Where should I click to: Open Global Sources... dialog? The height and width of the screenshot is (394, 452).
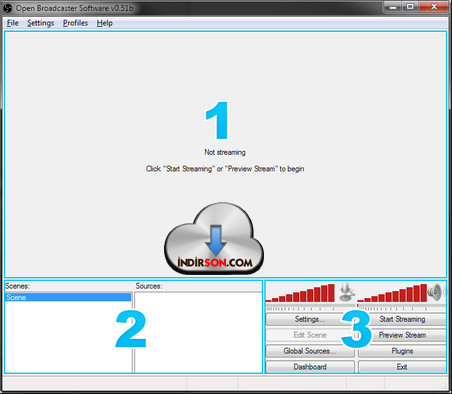(310, 351)
